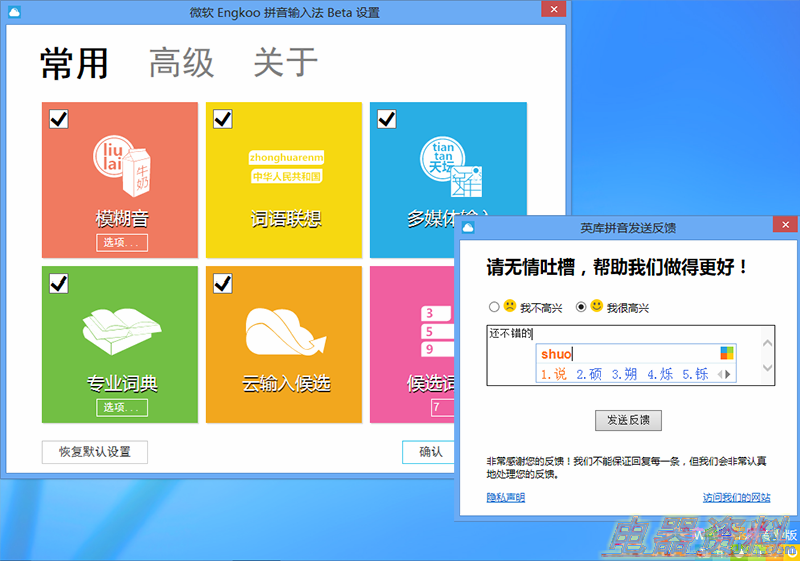Open the 隐私声明 link
Screen dimensions: 800x561
tap(505, 498)
